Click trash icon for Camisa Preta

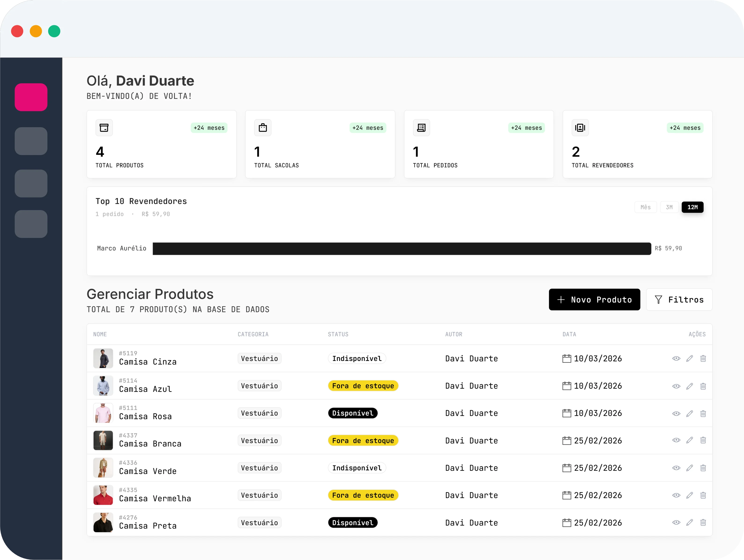(x=703, y=522)
